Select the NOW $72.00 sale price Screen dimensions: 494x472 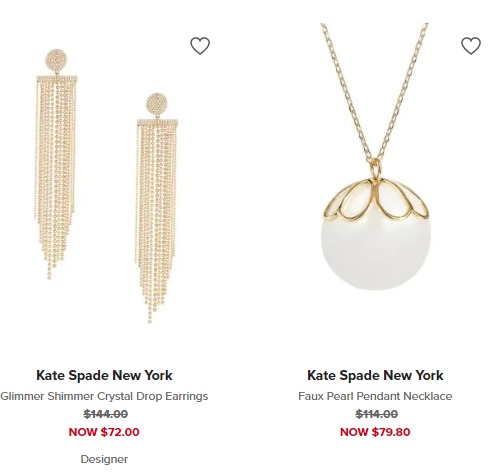coord(104,432)
